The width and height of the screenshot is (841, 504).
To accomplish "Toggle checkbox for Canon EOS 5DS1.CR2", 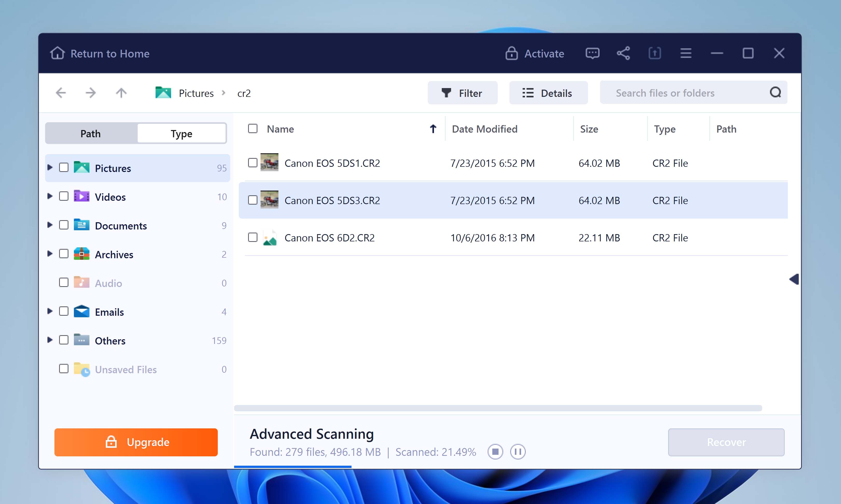I will click(253, 163).
